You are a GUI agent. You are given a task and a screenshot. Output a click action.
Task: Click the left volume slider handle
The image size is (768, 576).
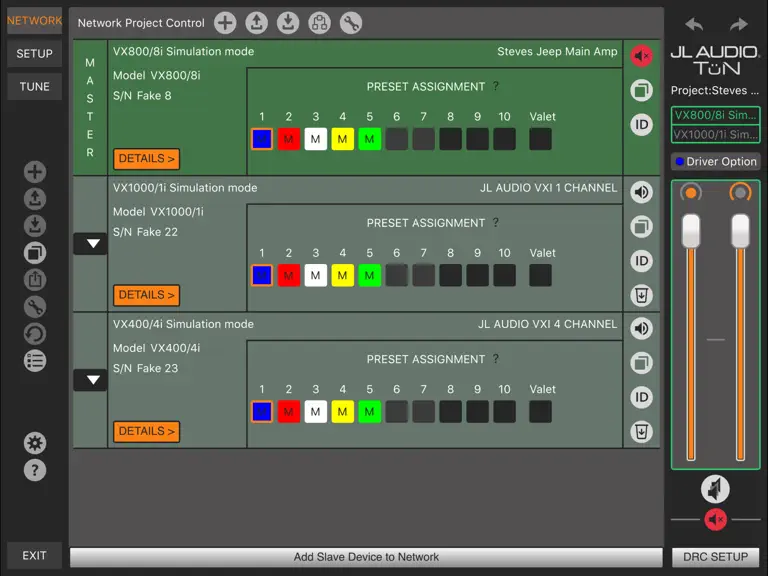pos(691,231)
